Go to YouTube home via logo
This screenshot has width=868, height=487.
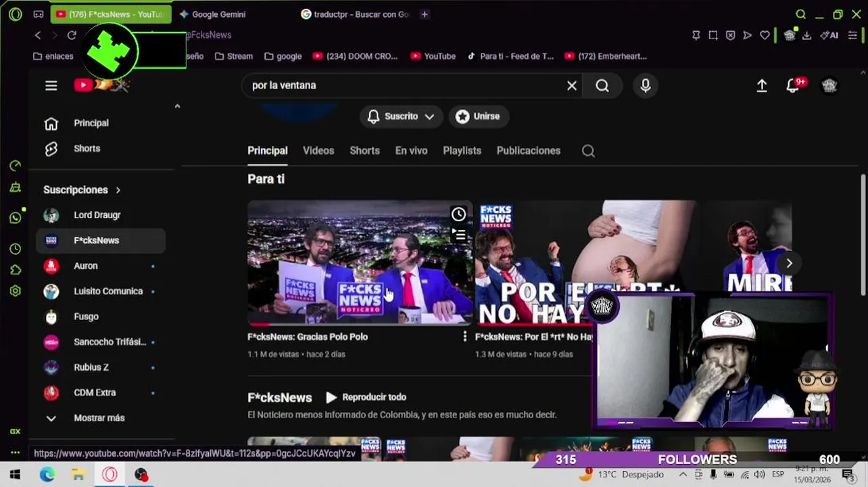click(x=101, y=85)
